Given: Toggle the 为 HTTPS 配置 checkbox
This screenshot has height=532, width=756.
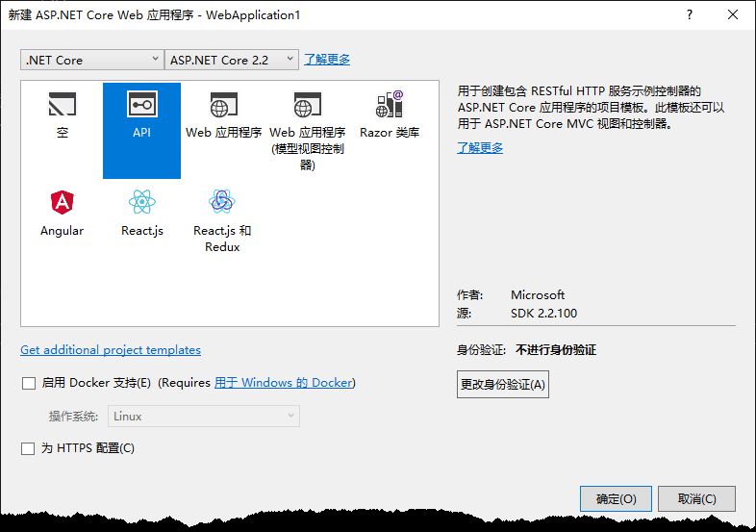Looking at the screenshot, I should pos(28,448).
